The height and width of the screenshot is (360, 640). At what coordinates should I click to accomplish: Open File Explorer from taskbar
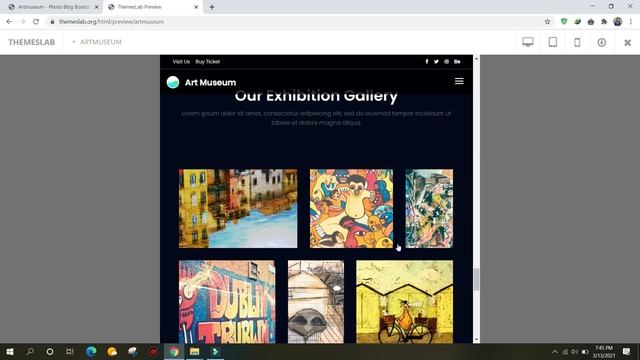click(195, 351)
